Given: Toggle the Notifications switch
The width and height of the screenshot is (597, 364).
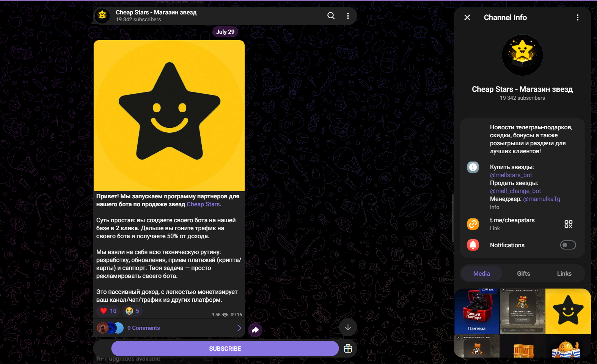Looking at the screenshot, I should tap(568, 245).
